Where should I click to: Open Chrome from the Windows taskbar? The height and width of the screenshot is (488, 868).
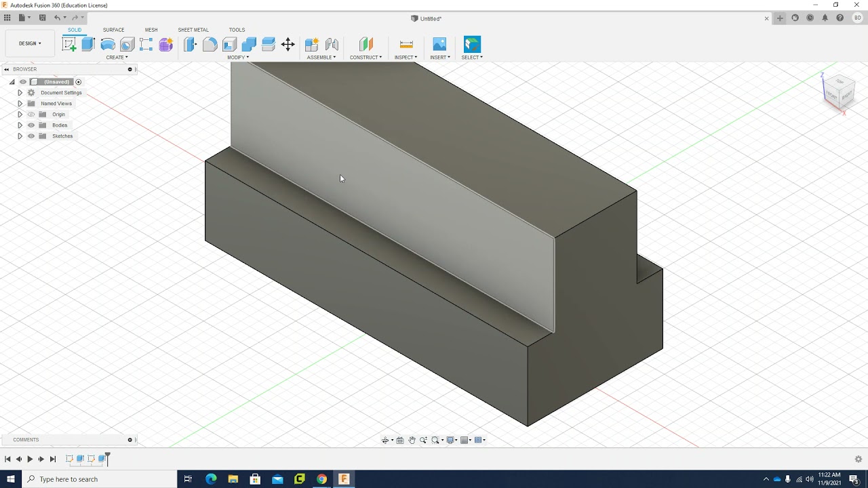(x=321, y=479)
